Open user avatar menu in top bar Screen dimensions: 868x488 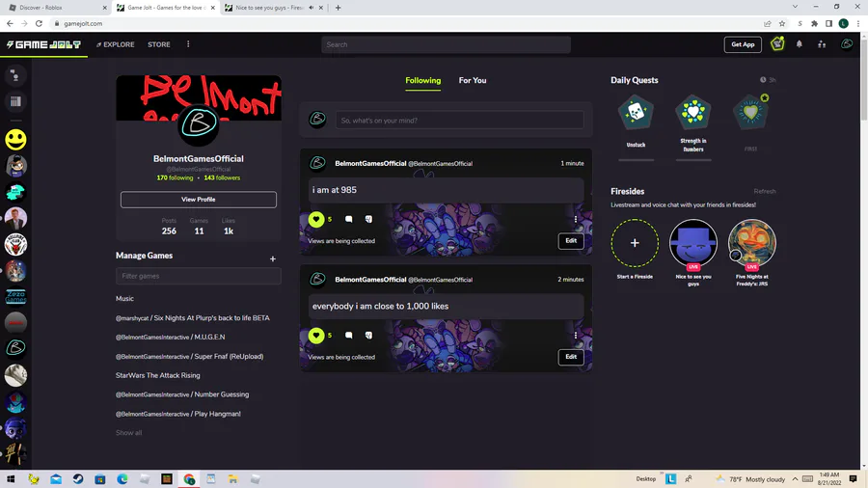click(847, 43)
